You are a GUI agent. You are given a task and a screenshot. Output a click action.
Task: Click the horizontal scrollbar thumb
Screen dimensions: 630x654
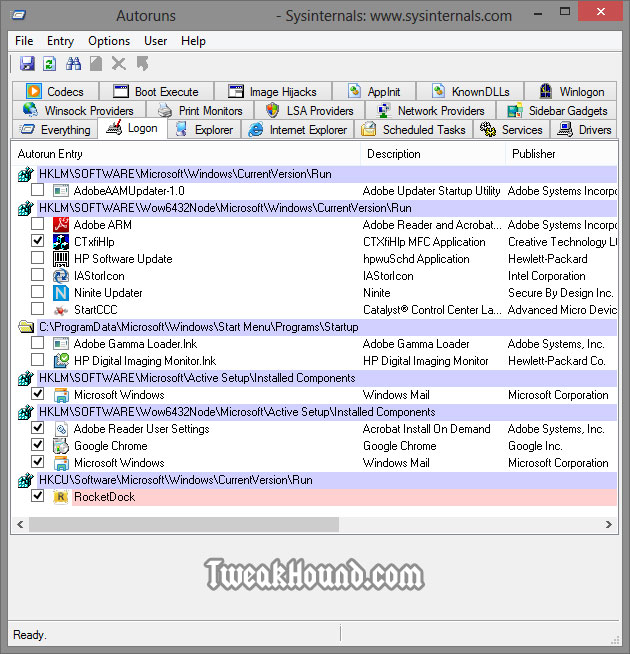click(184, 524)
